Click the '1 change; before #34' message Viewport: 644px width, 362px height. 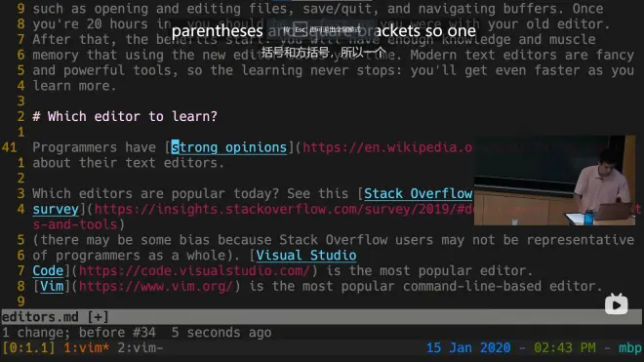79,333
